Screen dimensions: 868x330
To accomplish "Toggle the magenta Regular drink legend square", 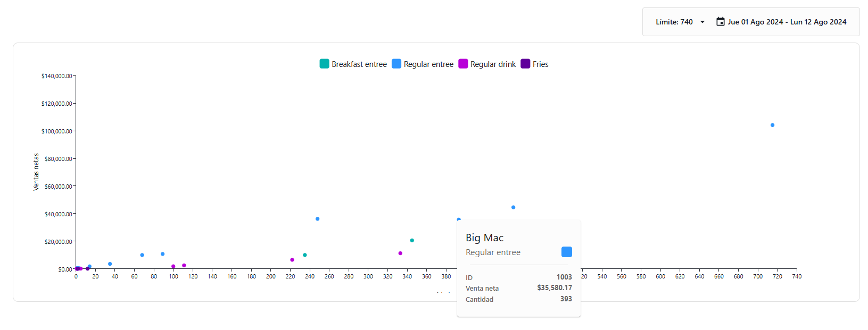I will coord(463,64).
